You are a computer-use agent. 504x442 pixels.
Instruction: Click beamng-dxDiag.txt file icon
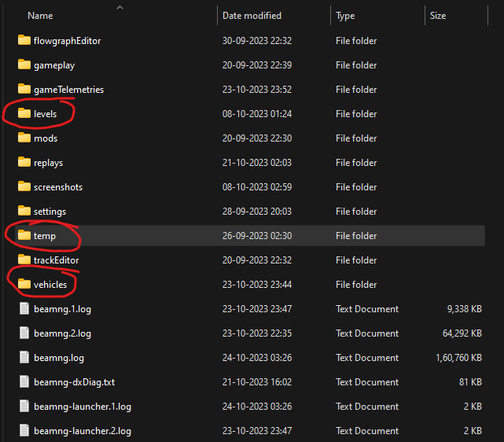pyautogui.click(x=24, y=382)
